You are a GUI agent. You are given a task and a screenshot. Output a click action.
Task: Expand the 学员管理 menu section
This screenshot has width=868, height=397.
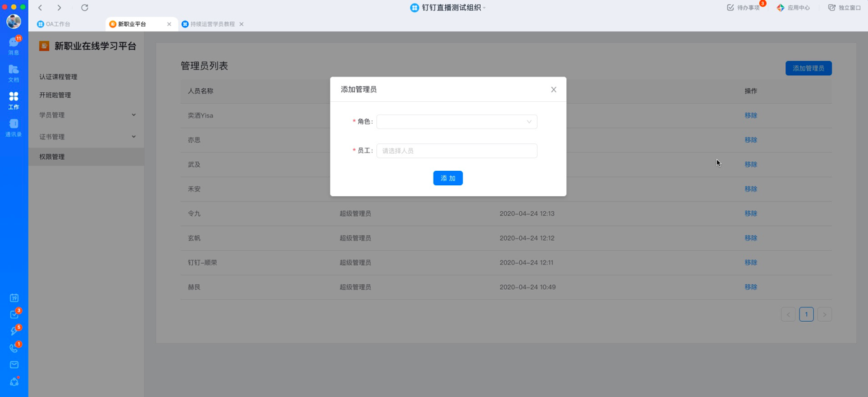point(86,115)
